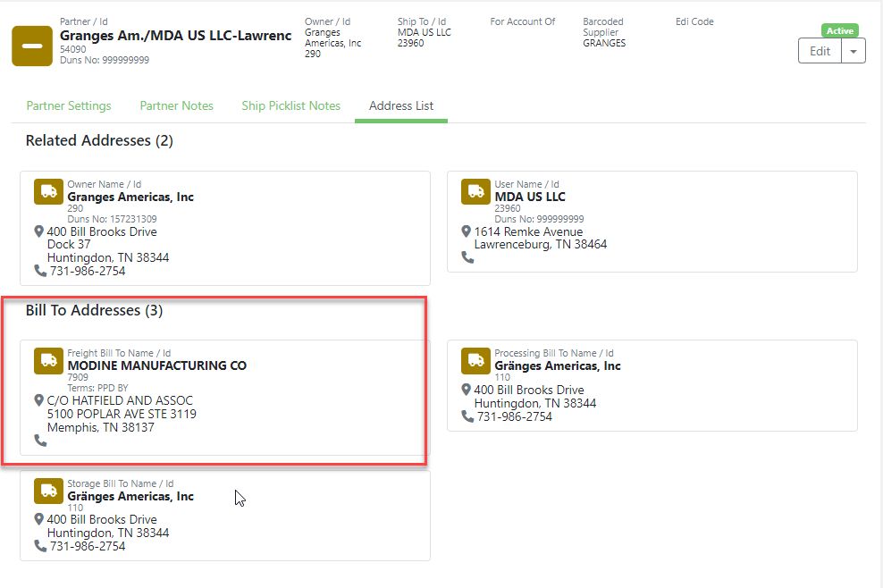Click Duns No: 157231309
This screenshot has height=588, width=883.
[112, 219]
